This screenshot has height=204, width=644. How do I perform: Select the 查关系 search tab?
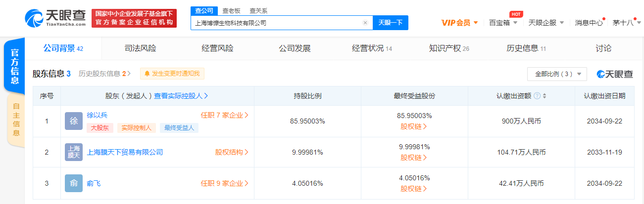(258, 10)
